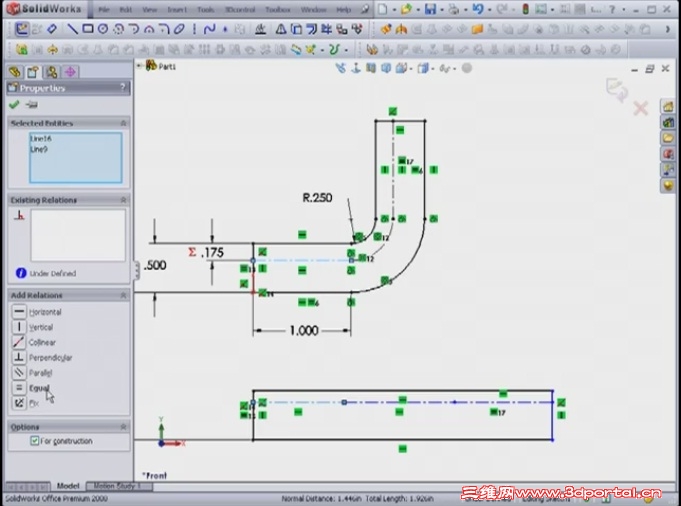681x506 pixels.
Task: Click the Help question mark icon
Action: pos(612,9)
